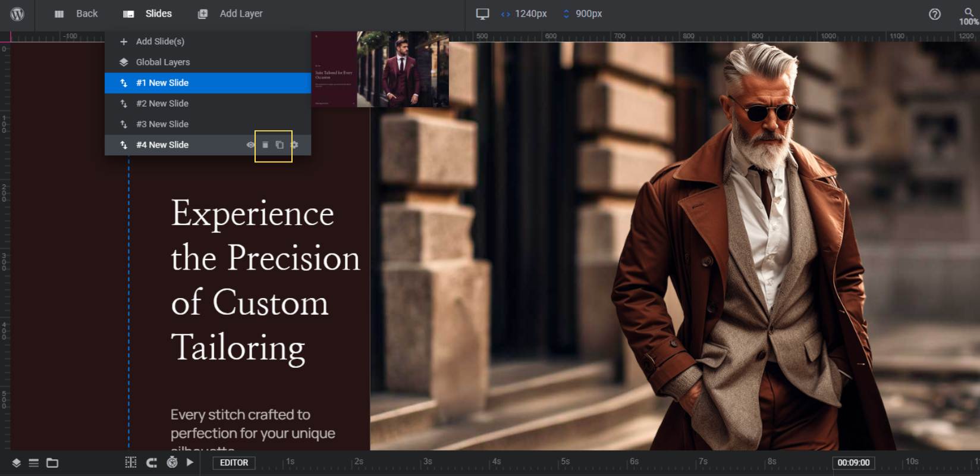Open the help question mark icon
Screen dimensions: 980x476
pos(935,14)
